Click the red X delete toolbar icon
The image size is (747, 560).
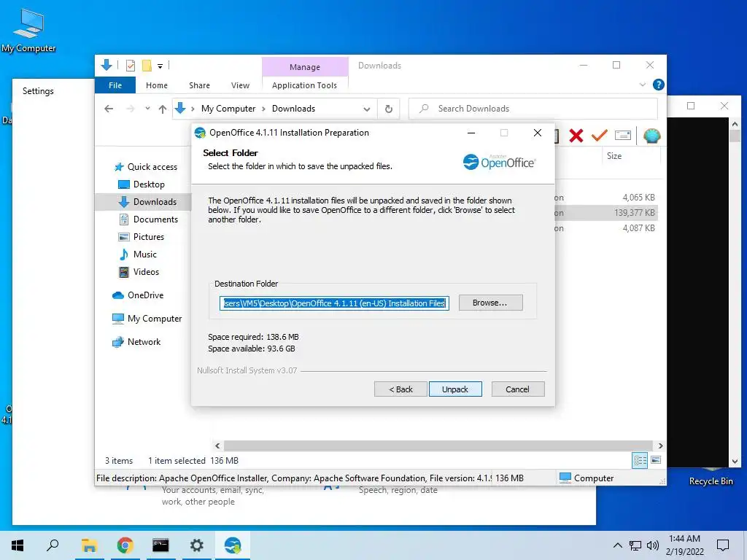pos(576,136)
